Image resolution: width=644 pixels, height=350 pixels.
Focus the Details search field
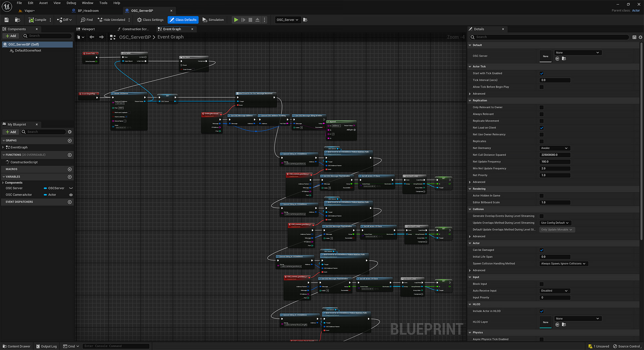point(549,37)
